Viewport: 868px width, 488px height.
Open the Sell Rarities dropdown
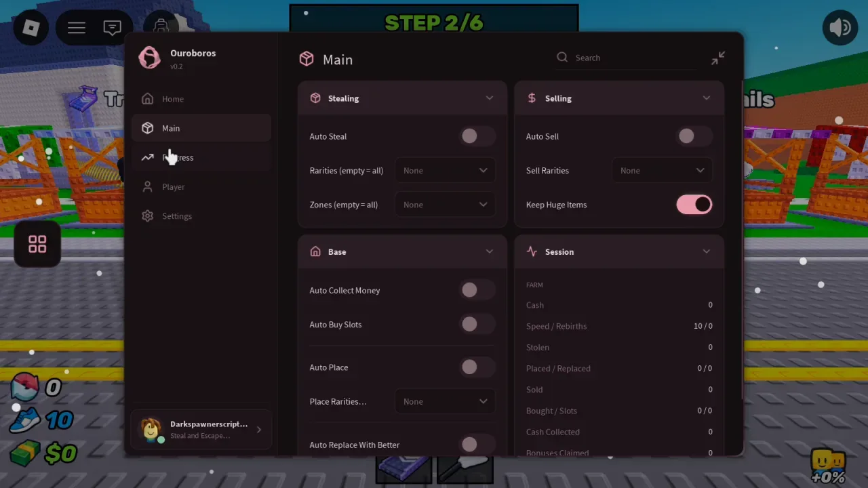click(x=662, y=171)
